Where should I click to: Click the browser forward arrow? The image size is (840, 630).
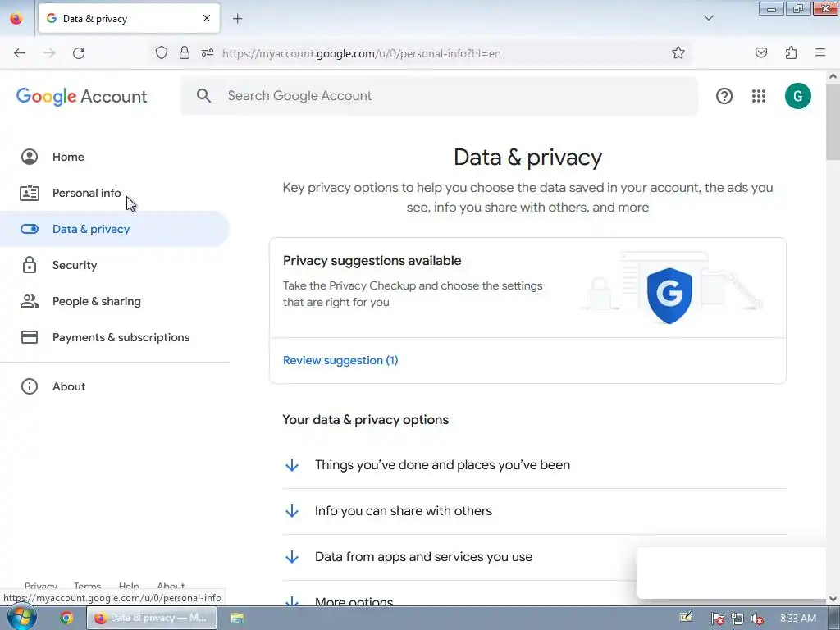coord(49,53)
